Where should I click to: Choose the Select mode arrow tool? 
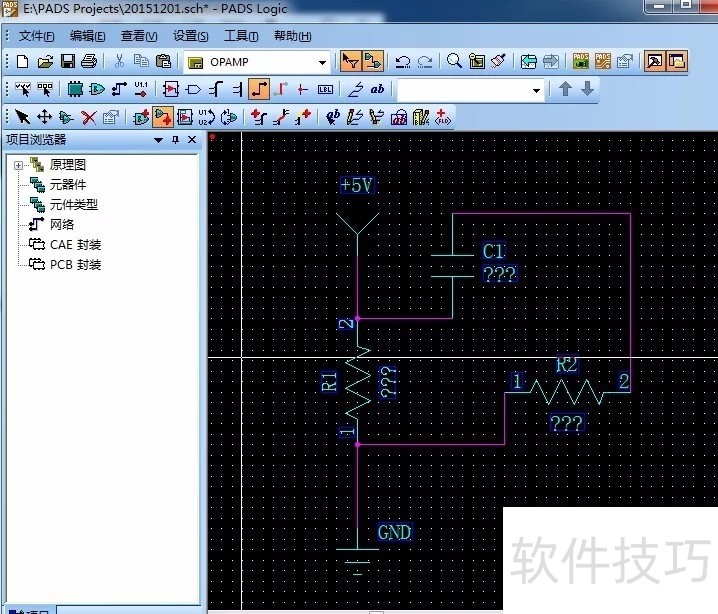point(22,117)
